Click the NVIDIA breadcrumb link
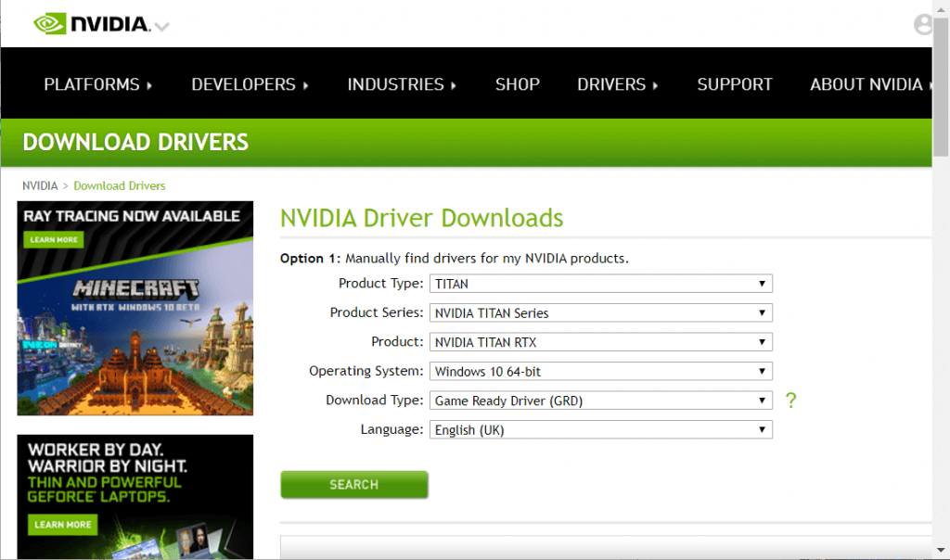This screenshot has width=950, height=560. click(40, 185)
